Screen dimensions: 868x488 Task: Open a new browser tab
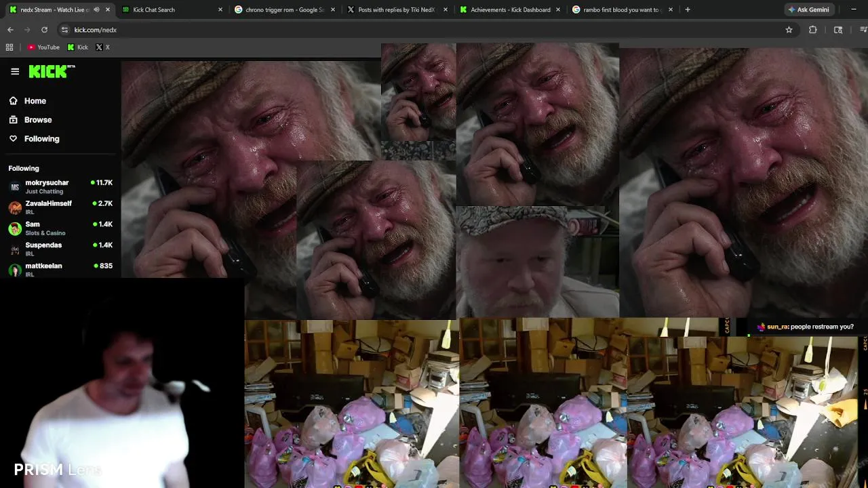(688, 9)
